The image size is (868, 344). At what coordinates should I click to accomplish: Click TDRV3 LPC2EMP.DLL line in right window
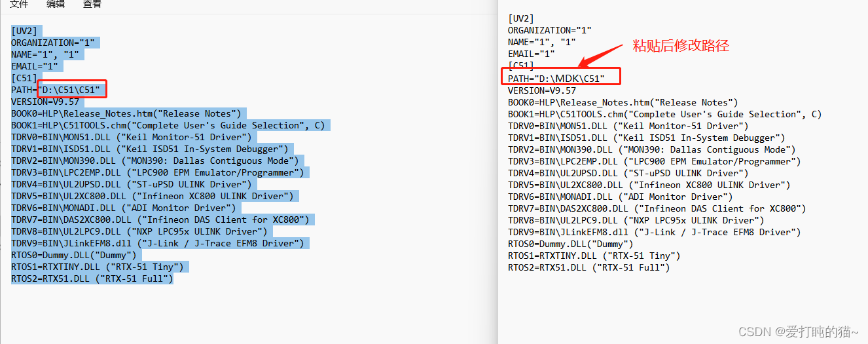point(655,161)
